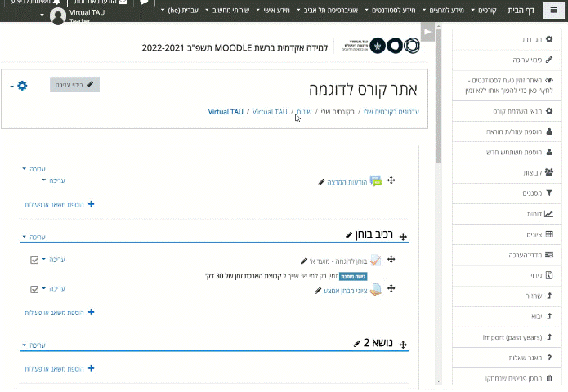Click הוספת משאב או פעילות under נושא 2
The width and height of the screenshot is (568, 392).
coord(60,369)
